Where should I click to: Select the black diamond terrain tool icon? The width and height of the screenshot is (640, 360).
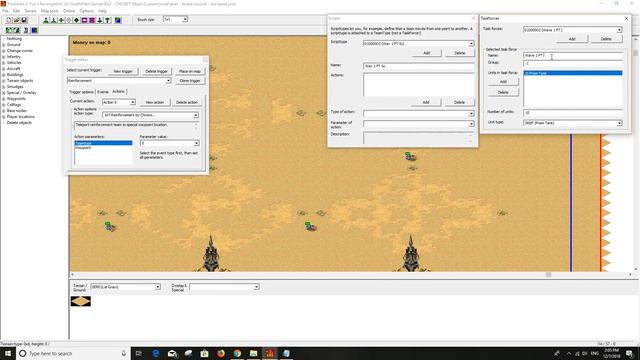pyautogui.click(x=76, y=20)
